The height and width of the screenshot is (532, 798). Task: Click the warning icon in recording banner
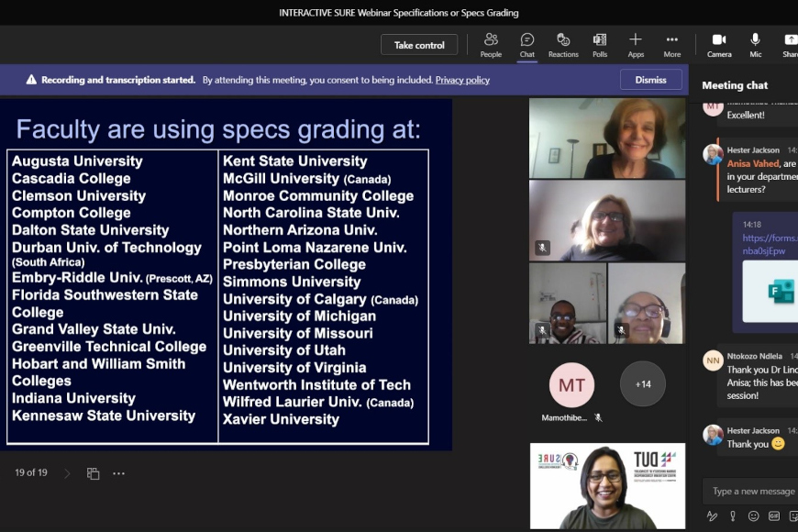(31, 80)
